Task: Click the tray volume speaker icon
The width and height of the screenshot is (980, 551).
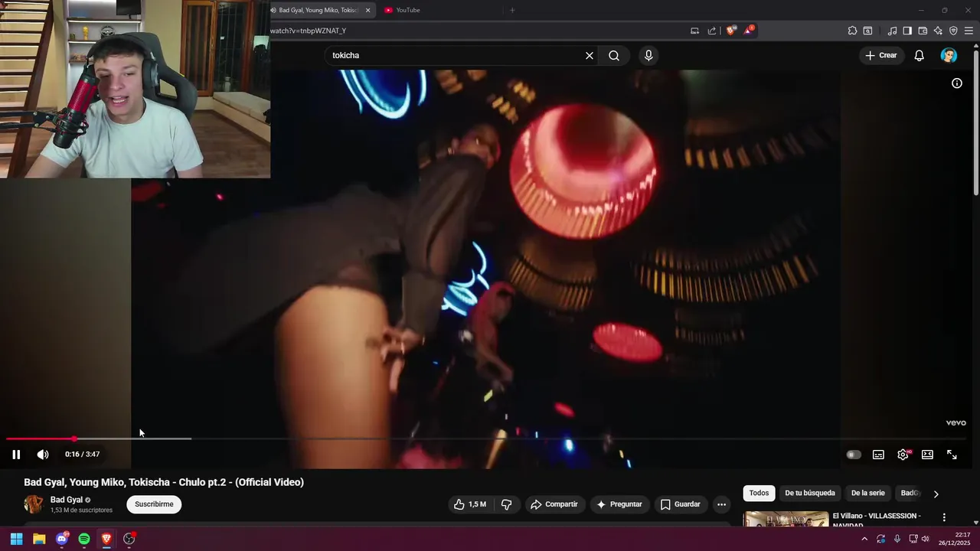Action: tap(926, 539)
